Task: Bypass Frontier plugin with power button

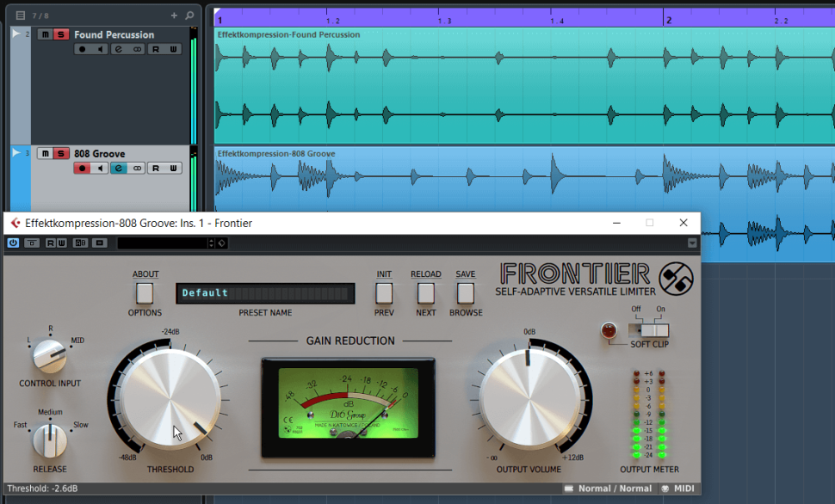Action: (13, 243)
